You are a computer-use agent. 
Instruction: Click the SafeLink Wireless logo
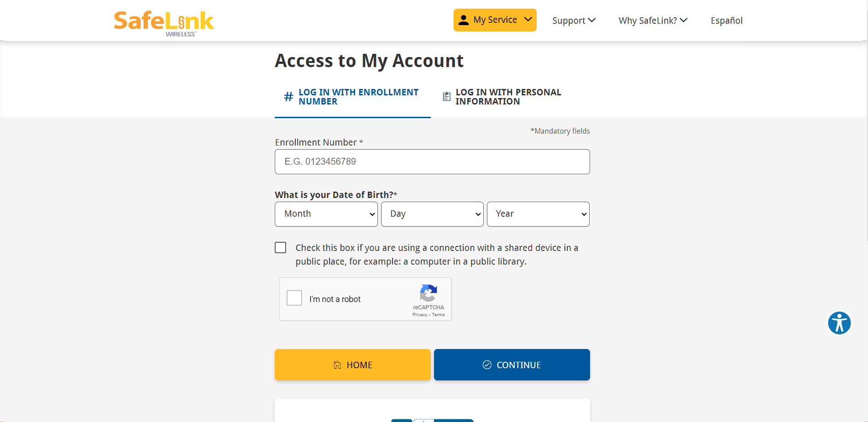click(x=164, y=23)
